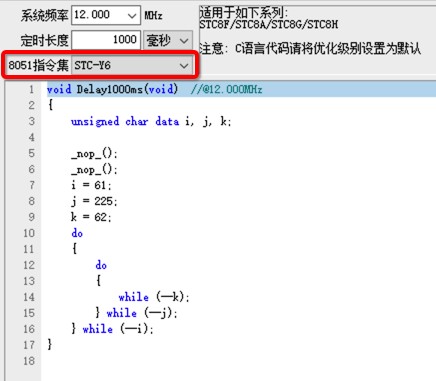The height and width of the screenshot is (381, 436).
Task: Click the line '} while (--j);'
Action: [x=136, y=313]
